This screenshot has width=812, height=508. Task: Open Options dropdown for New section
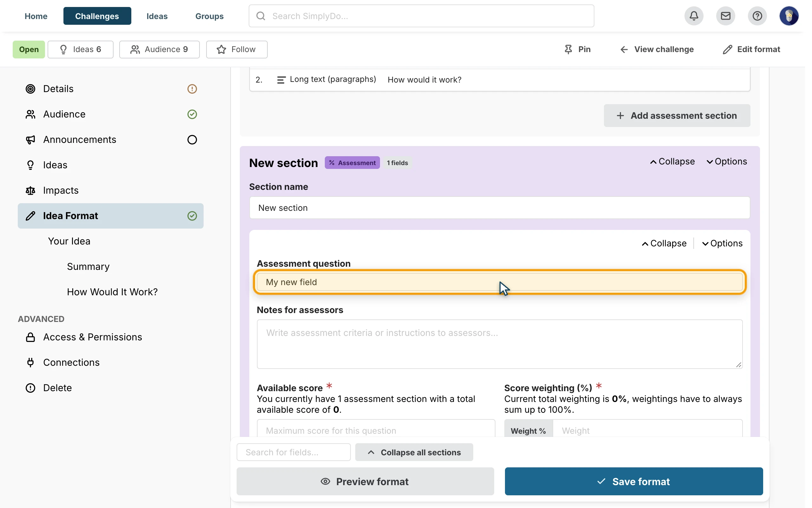[727, 162]
